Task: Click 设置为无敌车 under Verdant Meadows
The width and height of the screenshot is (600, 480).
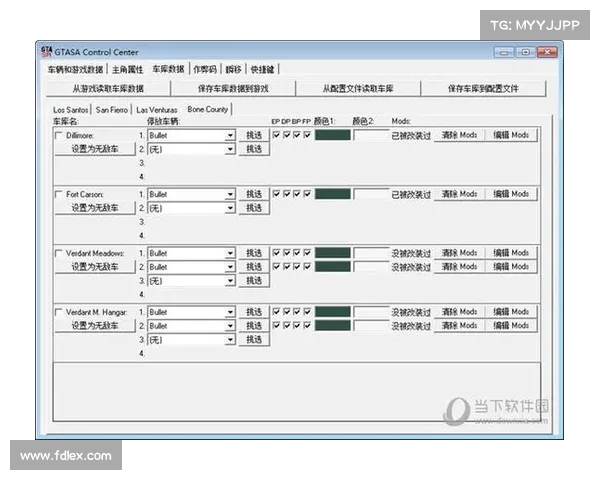Action: tap(95, 267)
